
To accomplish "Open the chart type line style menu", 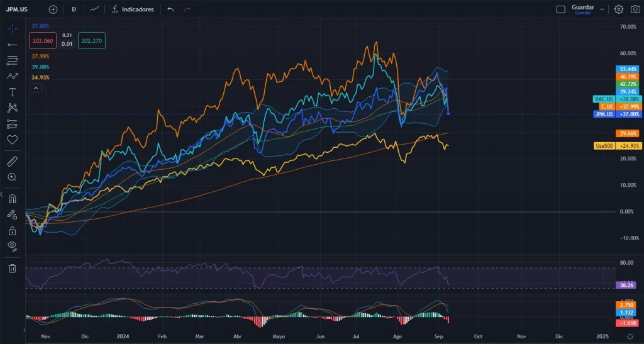I will pos(94,9).
